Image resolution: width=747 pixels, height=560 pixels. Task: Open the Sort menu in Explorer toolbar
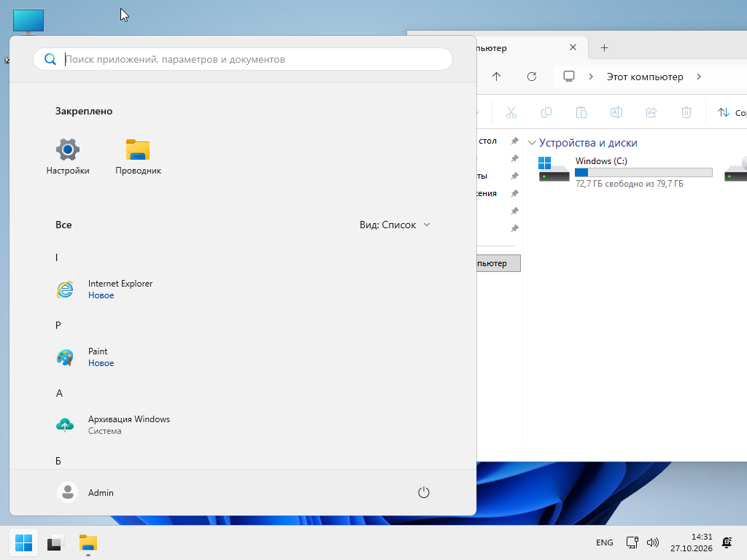click(x=732, y=112)
